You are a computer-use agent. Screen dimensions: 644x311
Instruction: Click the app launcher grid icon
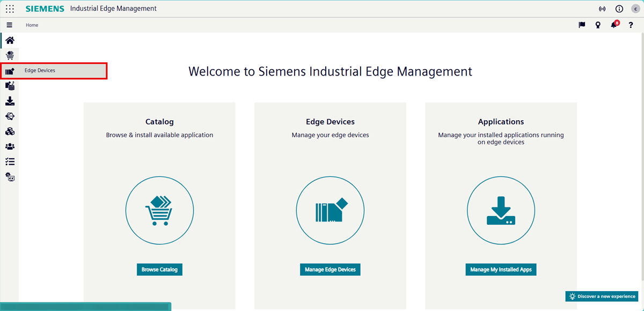coord(9,9)
